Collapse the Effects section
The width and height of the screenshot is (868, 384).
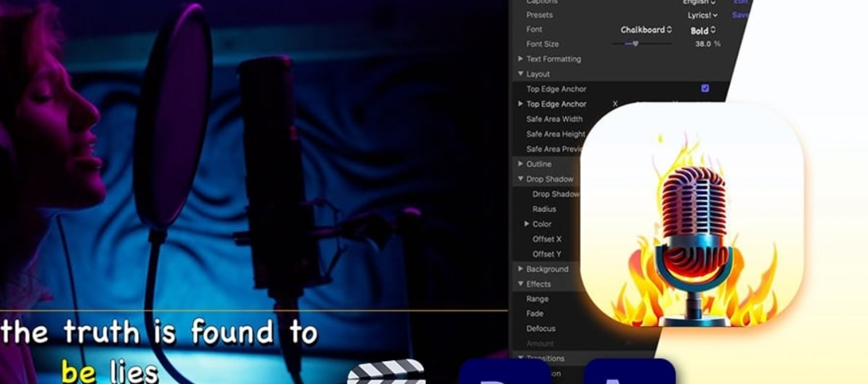[x=520, y=284]
